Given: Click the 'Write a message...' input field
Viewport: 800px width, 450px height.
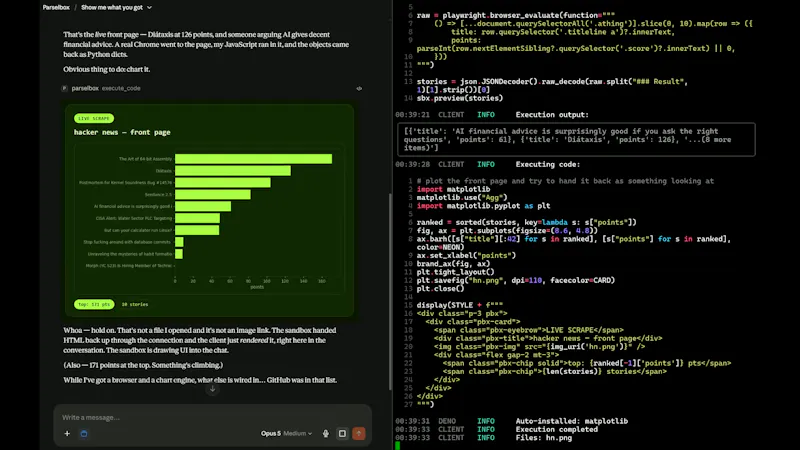Looking at the screenshot, I should (x=212, y=417).
